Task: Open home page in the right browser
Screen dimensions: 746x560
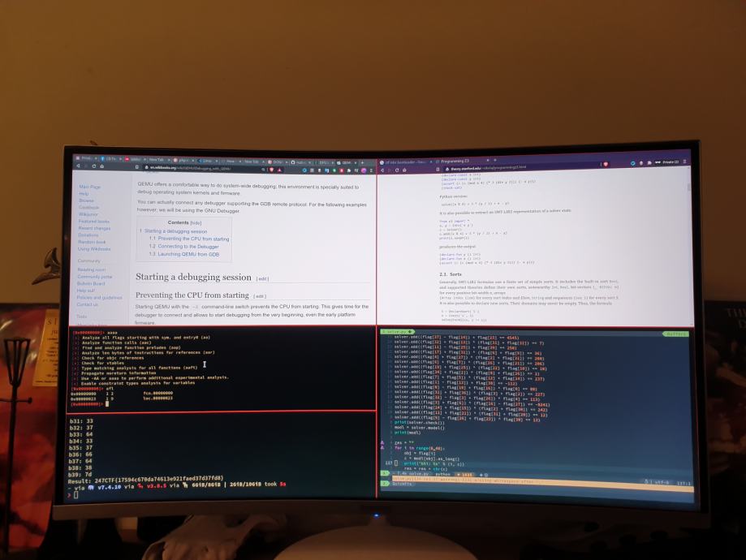Action: click(x=404, y=170)
